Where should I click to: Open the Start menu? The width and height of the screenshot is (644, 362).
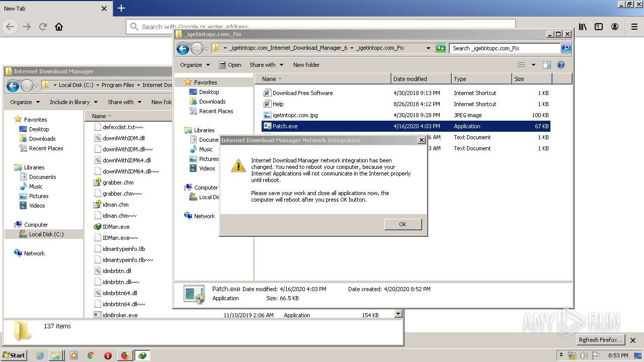tap(14, 355)
